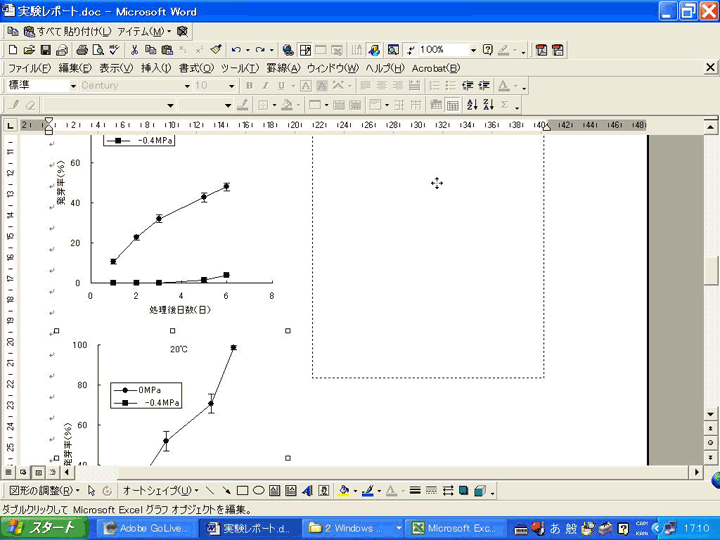Toggle Italic formatting button

tap(265, 86)
